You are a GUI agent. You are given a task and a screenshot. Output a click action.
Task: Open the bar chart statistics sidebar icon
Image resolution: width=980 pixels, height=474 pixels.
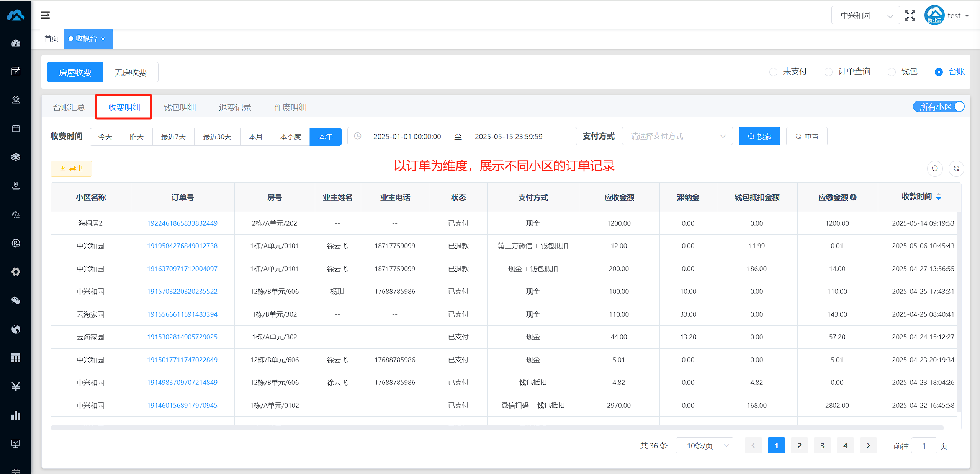click(16, 415)
